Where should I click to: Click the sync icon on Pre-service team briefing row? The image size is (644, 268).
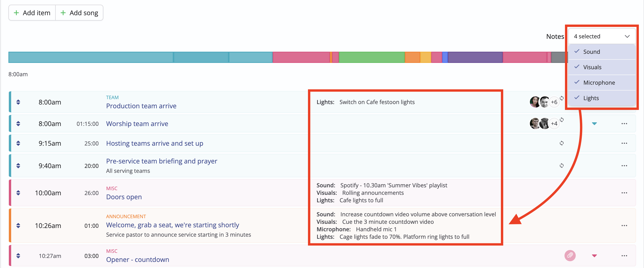coord(562,166)
